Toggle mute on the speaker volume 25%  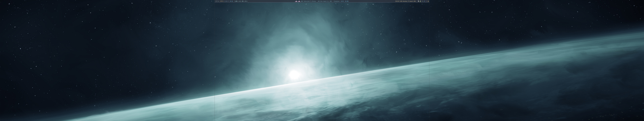pos(342,1)
